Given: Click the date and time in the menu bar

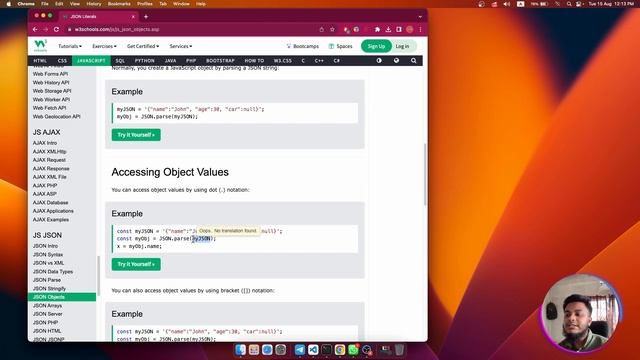Looking at the screenshot, I should [x=611, y=4].
